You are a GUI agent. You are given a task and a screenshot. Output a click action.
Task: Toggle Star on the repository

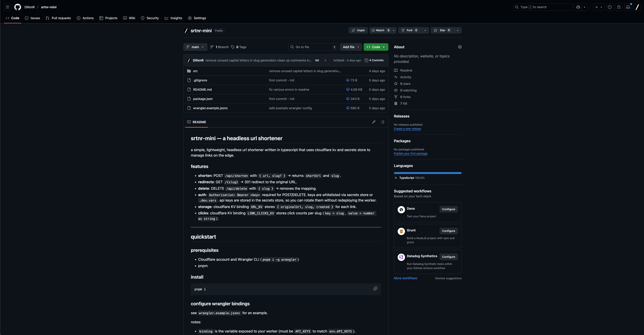pos(442,30)
